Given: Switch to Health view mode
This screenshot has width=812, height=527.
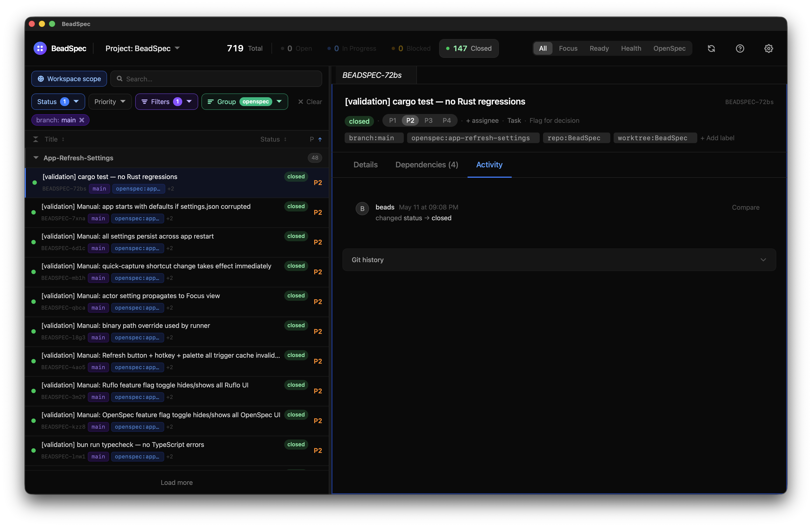Looking at the screenshot, I should pos(631,49).
